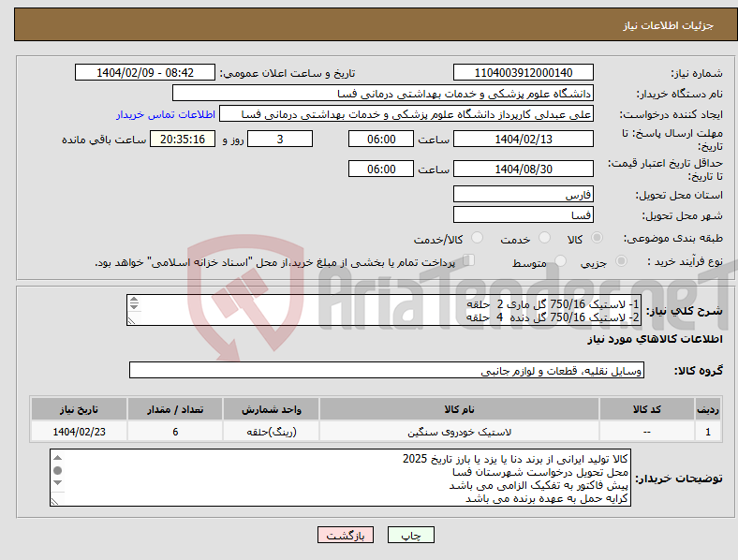Viewport: 738px width, 560px height.
Task: Click the resize grip of buyer notes
Action: tap(55, 502)
